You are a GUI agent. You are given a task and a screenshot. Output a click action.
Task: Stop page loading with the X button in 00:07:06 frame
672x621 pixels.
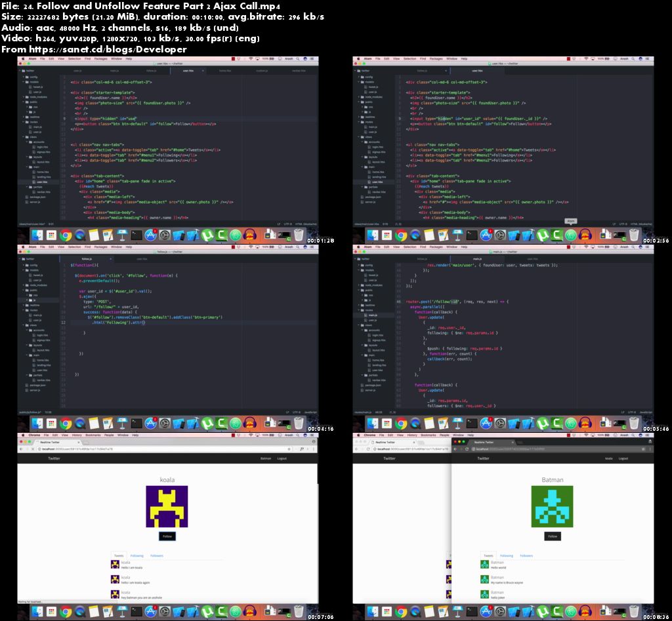click(x=33, y=449)
